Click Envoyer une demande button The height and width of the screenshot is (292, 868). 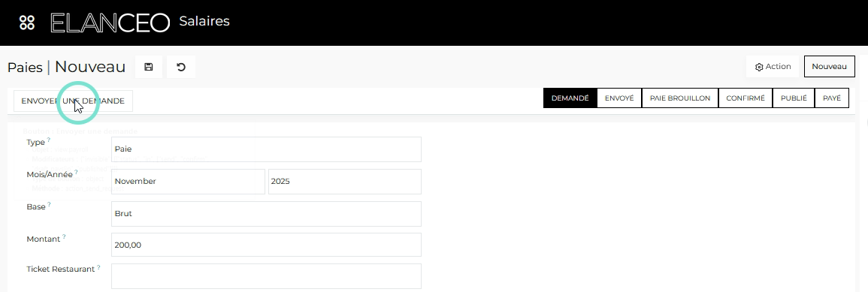(73, 101)
